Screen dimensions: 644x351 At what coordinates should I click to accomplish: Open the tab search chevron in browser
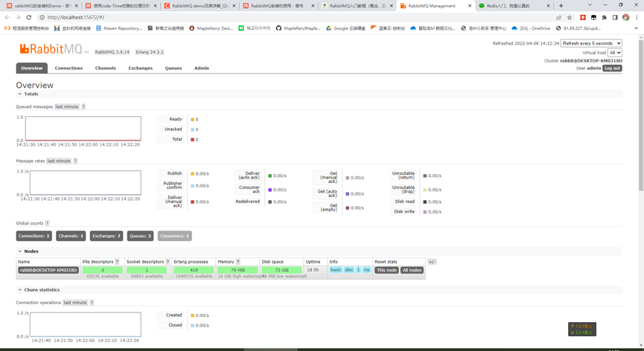pyautogui.click(x=590, y=5)
